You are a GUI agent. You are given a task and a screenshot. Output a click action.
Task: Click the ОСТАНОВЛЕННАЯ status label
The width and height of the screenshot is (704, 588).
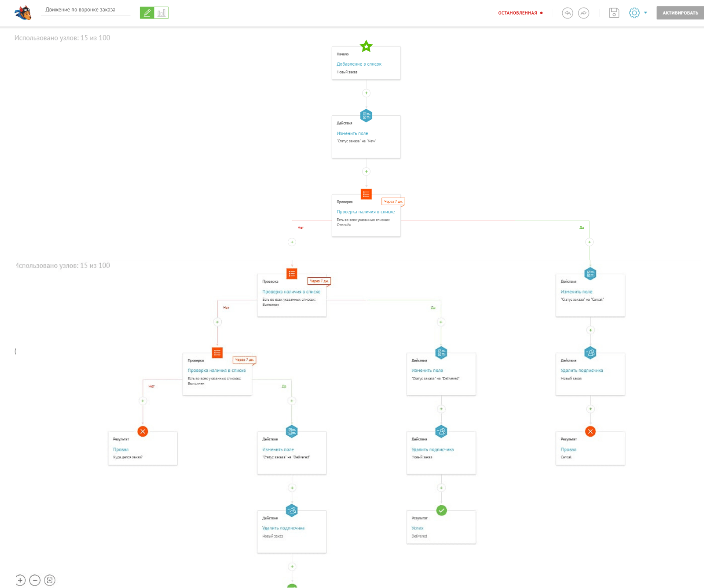tap(517, 13)
